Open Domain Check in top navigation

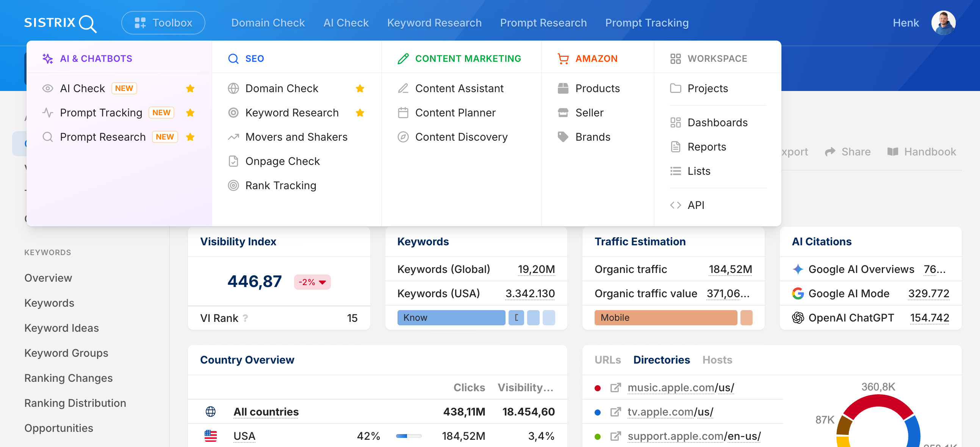[268, 23]
